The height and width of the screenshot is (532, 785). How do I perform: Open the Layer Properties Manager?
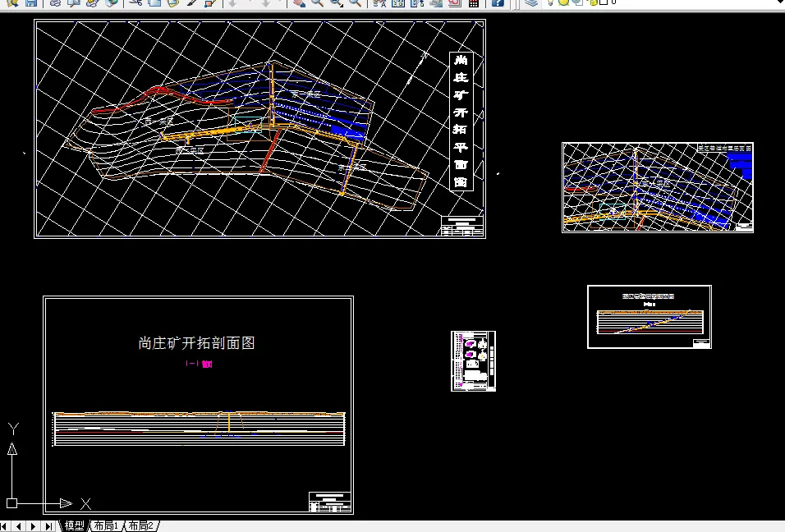(x=530, y=4)
